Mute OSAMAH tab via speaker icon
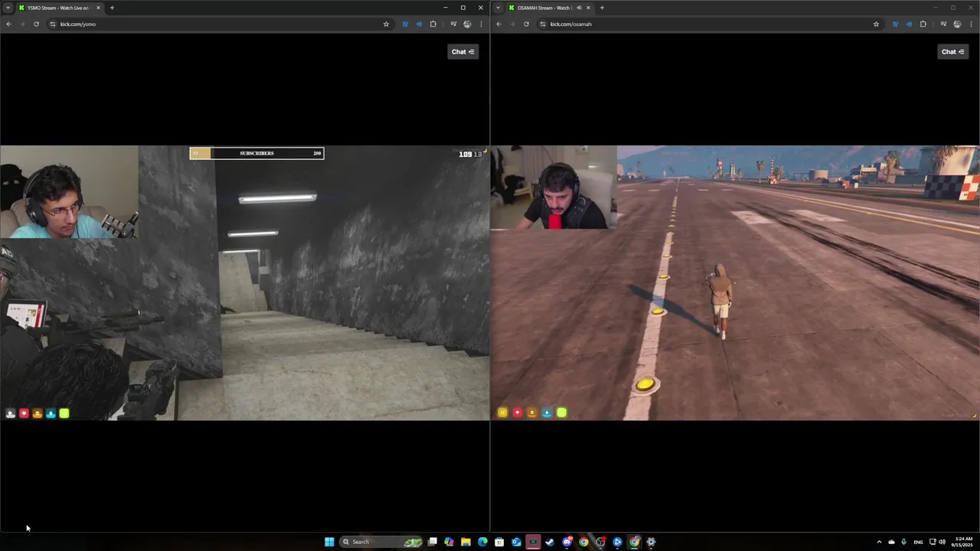 coord(579,8)
